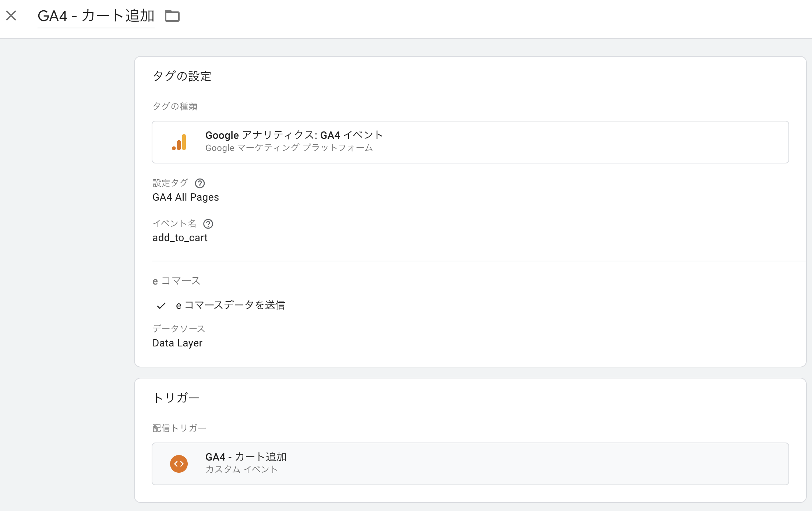Select the GA4 All Pages text
The height and width of the screenshot is (511, 812).
pos(186,197)
